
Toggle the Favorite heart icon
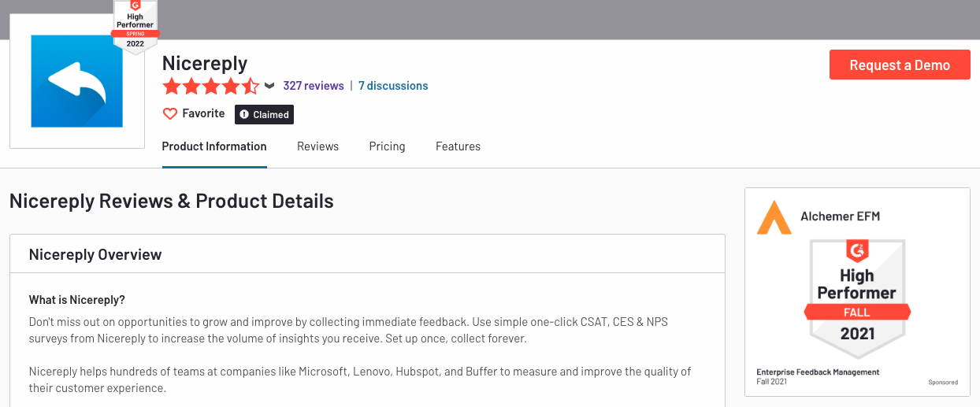coord(170,114)
